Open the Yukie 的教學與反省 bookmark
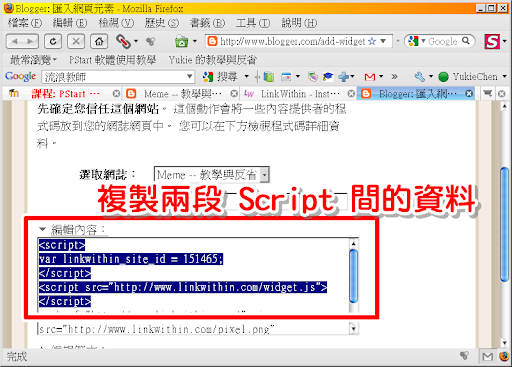Screen dimensions: 512x367 tap(213, 60)
